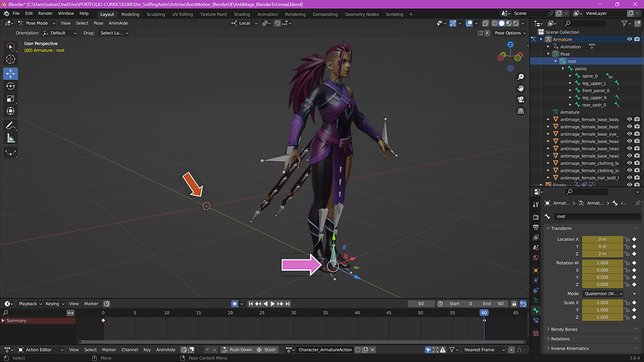
Task: Open the Tool properties tab
Action: click(536, 204)
